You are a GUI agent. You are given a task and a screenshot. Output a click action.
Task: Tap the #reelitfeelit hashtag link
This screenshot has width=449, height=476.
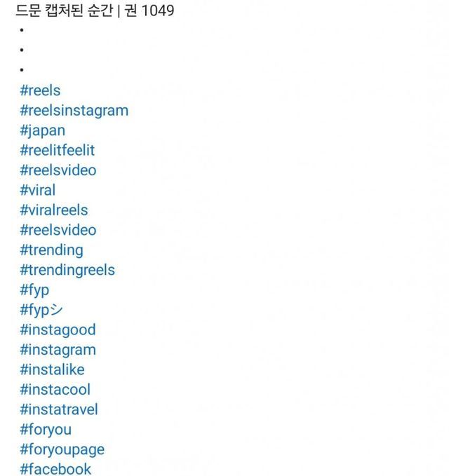(x=57, y=151)
